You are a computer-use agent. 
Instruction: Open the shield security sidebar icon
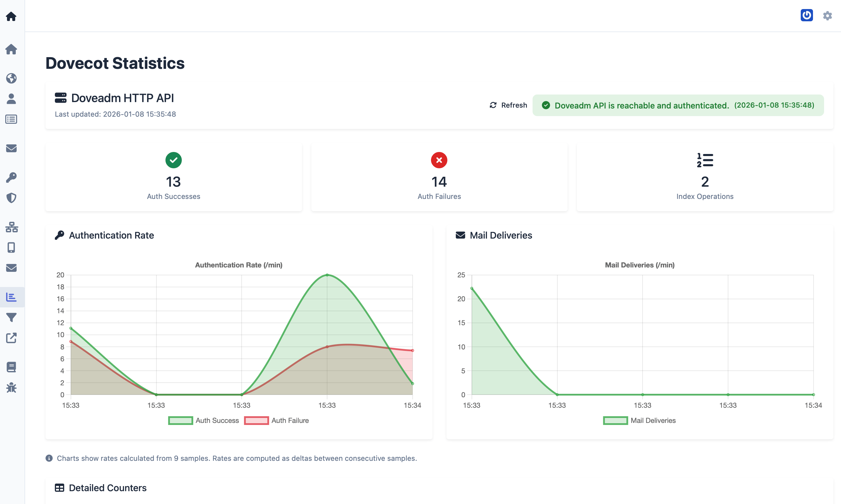point(11,198)
